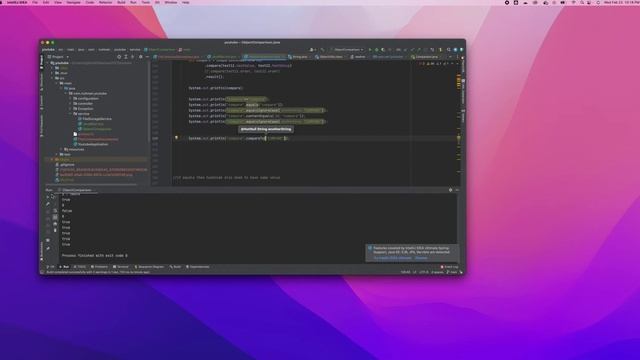Open the Problems tool window tab
The width and height of the screenshot is (640, 360).
(100, 267)
